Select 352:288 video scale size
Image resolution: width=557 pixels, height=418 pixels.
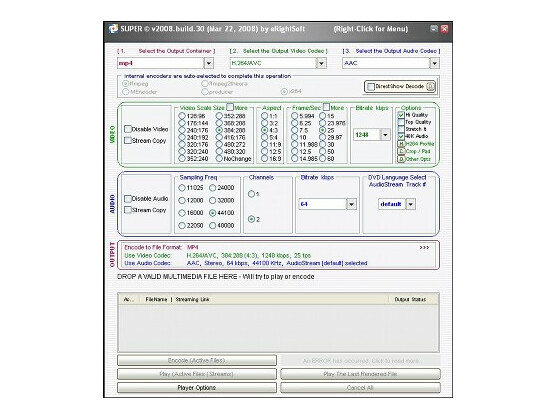(219, 116)
